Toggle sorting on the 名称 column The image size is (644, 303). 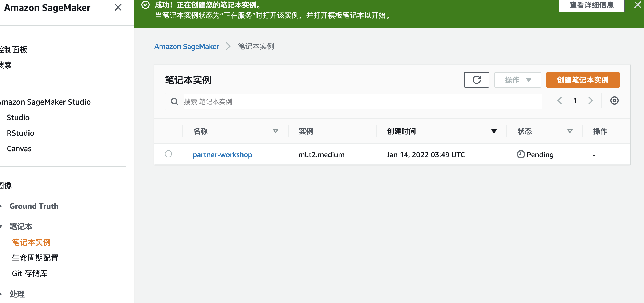pyautogui.click(x=275, y=131)
